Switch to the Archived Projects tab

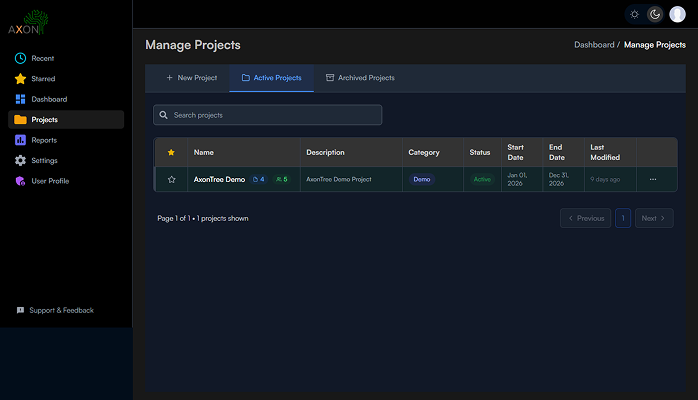pos(360,78)
